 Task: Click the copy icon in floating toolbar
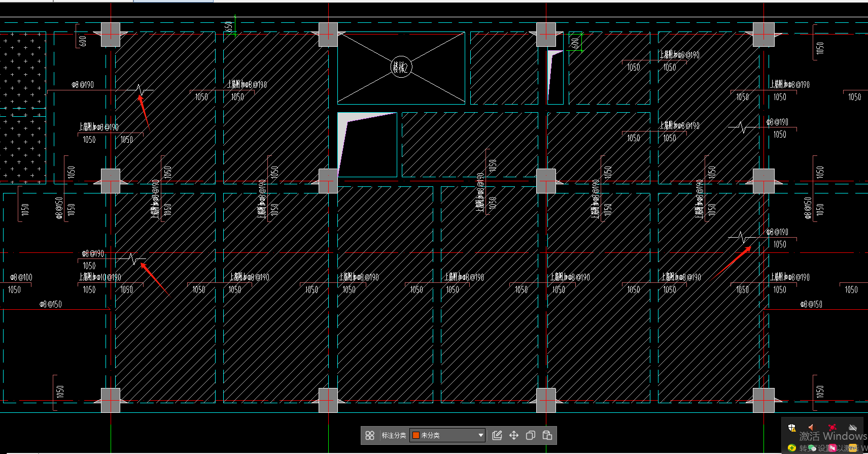pyautogui.click(x=531, y=435)
